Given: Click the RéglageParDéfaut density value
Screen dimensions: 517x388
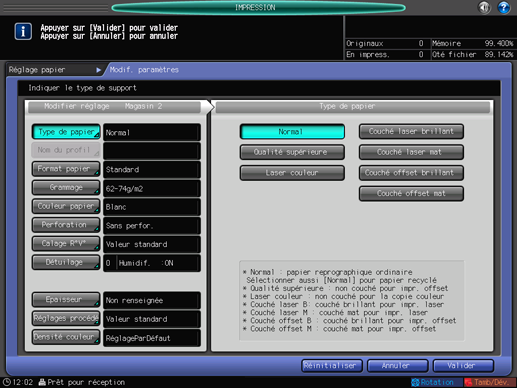Looking at the screenshot, I should tap(152, 338).
